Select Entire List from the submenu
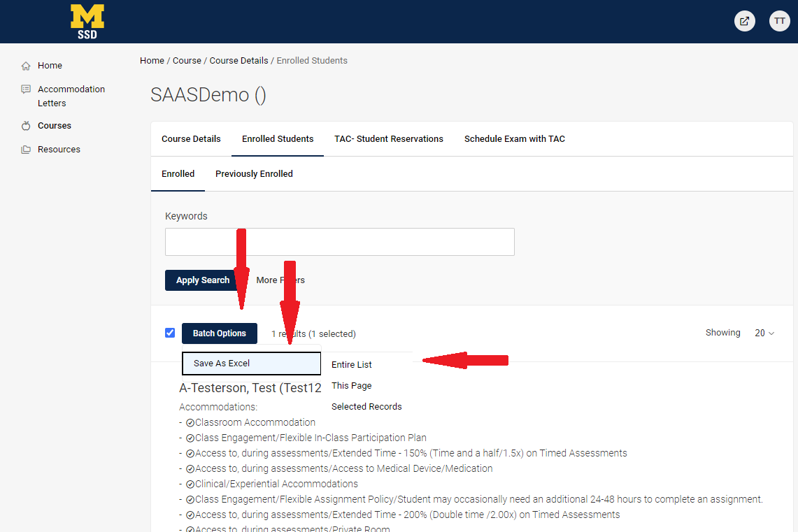The image size is (798, 532). pos(352,365)
